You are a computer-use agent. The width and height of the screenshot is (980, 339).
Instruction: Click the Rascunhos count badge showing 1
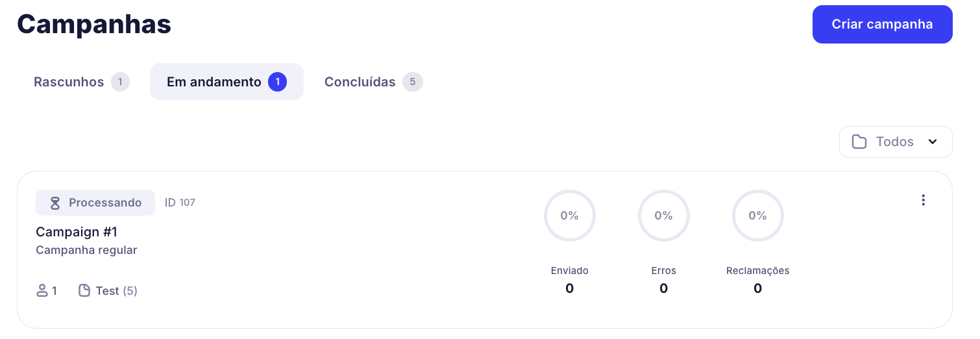click(120, 82)
